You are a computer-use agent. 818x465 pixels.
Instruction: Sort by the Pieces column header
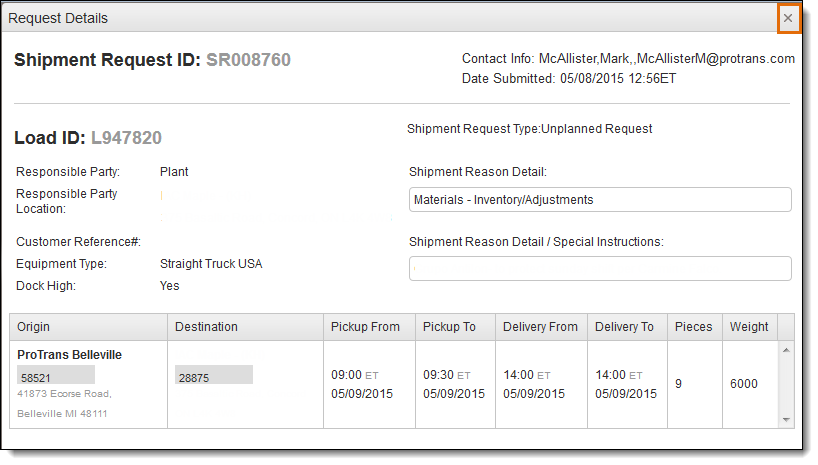coord(695,327)
